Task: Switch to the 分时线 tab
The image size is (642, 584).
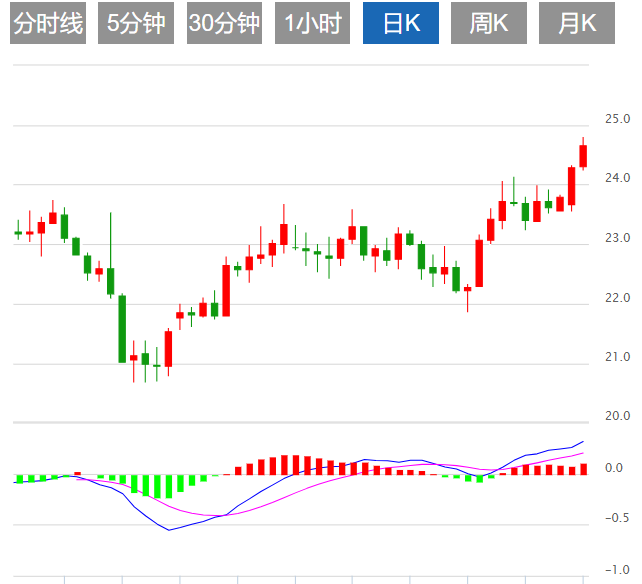Action: pyautogui.click(x=49, y=23)
